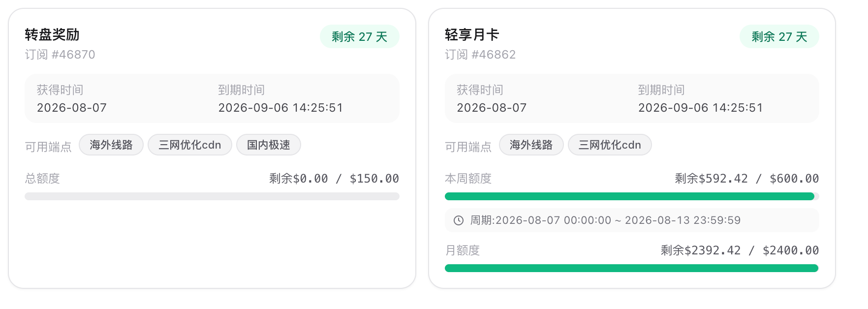Select the 三网优化cdn chip in 转盘奖励 card
The height and width of the screenshot is (309, 868).
(x=190, y=145)
